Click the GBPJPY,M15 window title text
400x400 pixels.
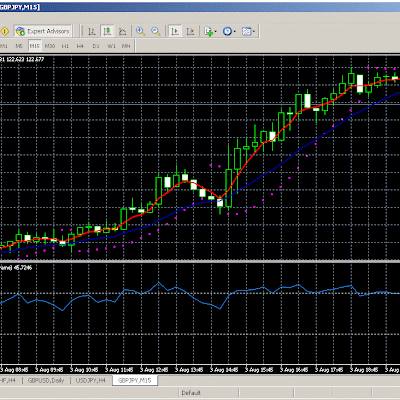(x=20, y=7)
